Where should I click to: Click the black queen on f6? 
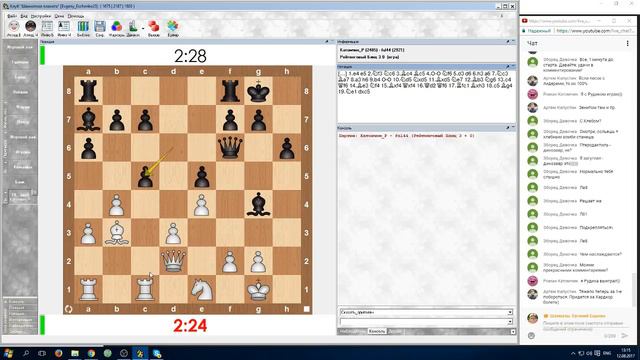pyautogui.click(x=230, y=147)
